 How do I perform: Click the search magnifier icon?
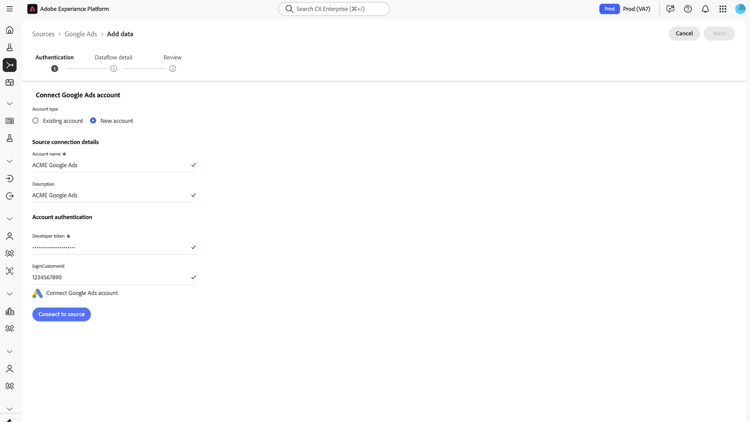click(x=289, y=9)
